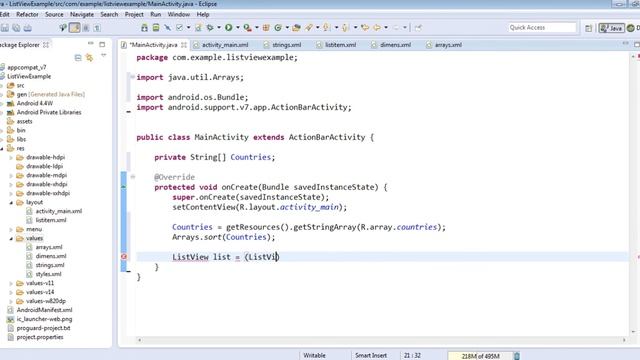
Task: Click the Run External Tools icon
Action: (x=247, y=28)
